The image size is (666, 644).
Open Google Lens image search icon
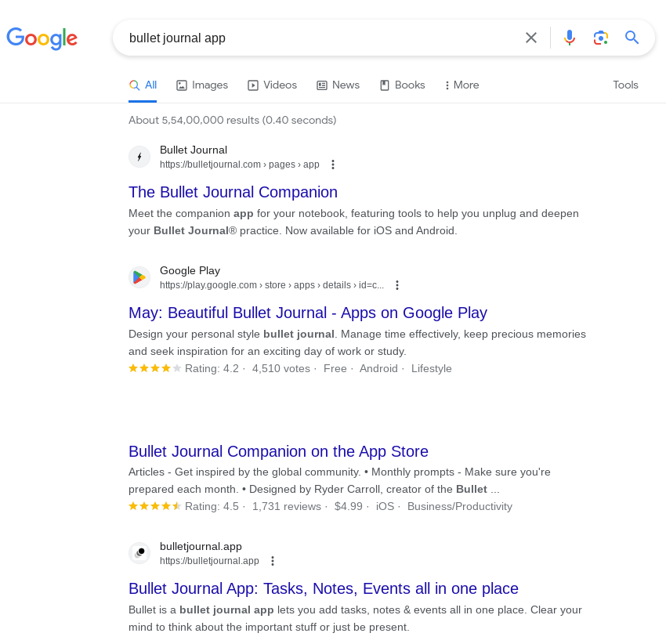pos(601,38)
